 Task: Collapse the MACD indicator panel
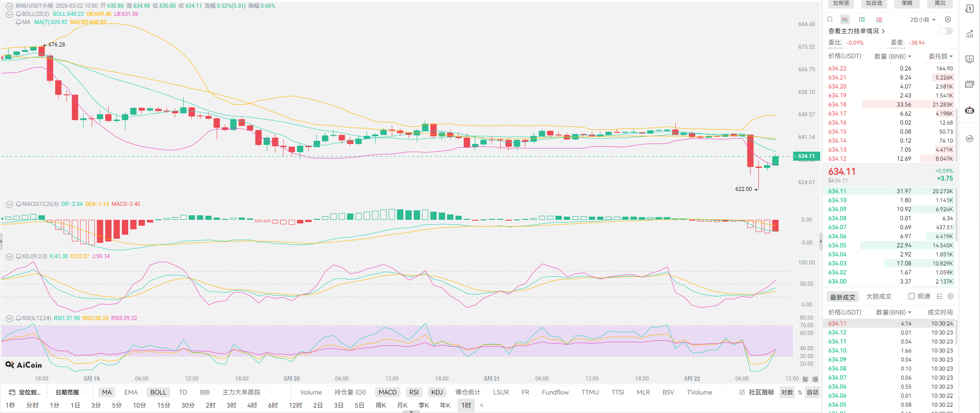[9, 204]
